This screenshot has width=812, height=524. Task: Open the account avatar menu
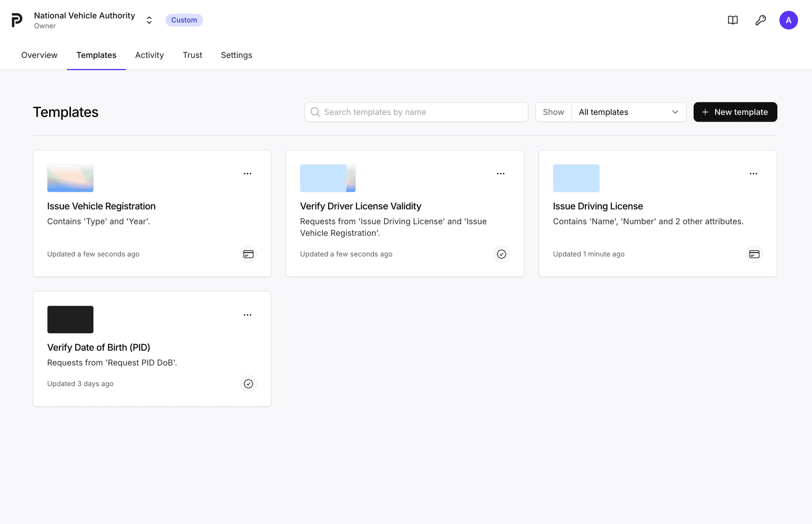click(789, 20)
